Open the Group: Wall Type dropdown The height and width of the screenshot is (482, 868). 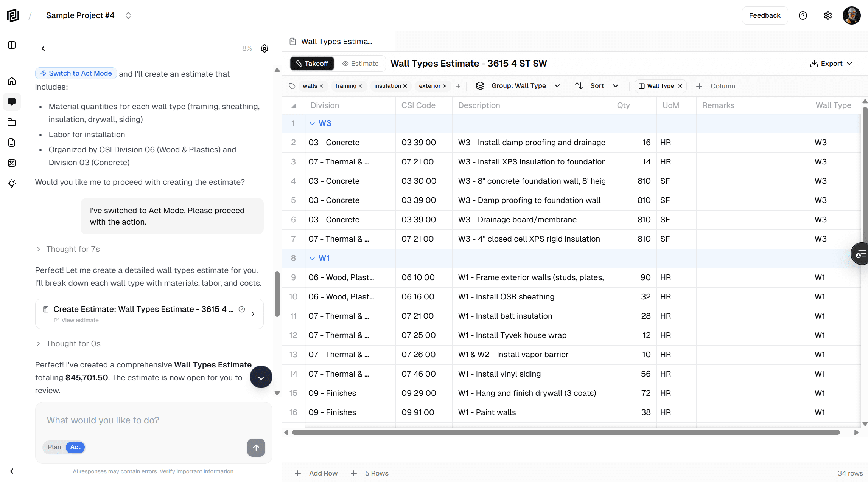tap(518, 86)
